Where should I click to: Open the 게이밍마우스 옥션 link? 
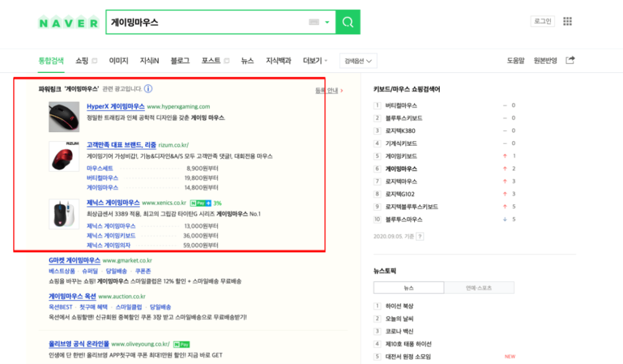pos(72,297)
